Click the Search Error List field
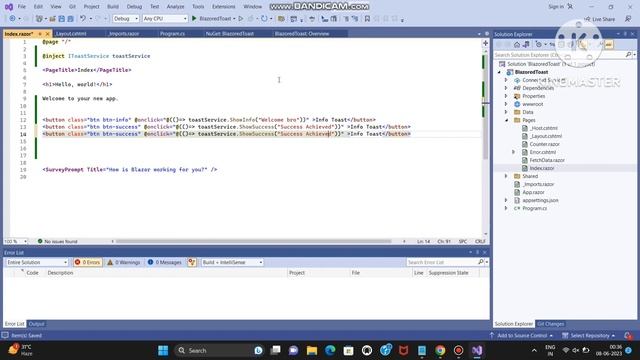 coord(442,262)
